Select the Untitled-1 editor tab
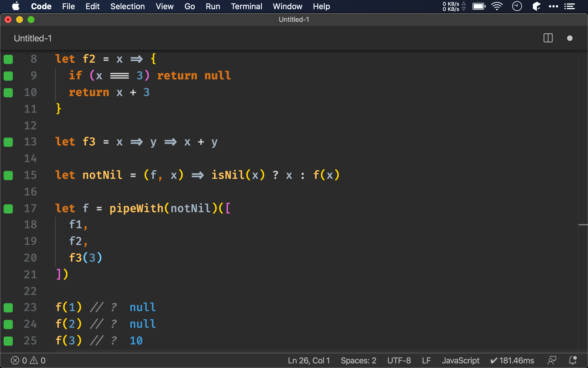The height and width of the screenshot is (368, 588). [33, 38]
